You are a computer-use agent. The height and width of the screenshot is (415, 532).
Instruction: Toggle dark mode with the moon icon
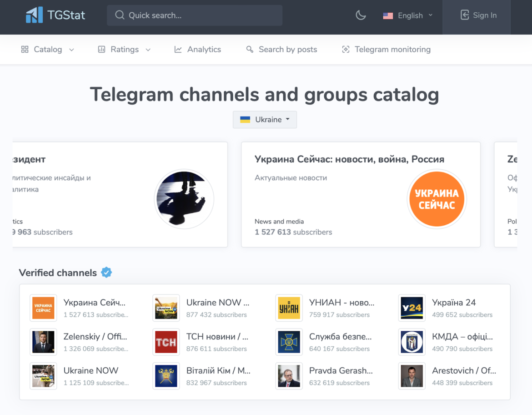(x=361, y=15)
